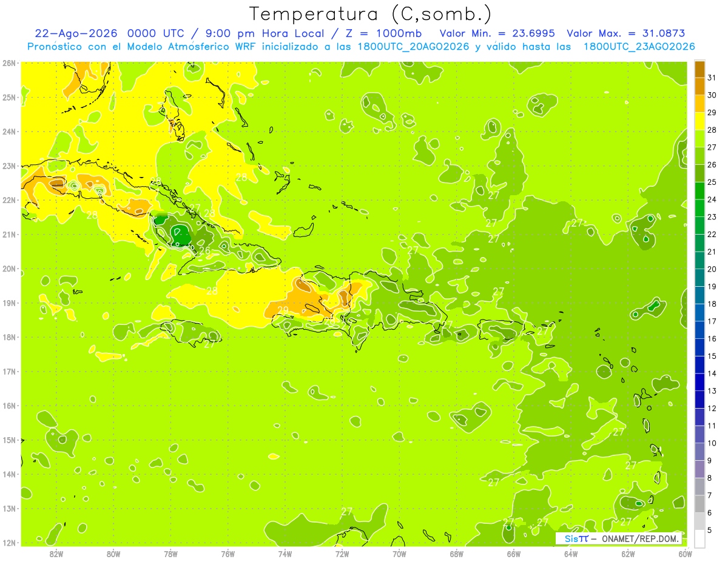
Task: Click the green colorbar swatch between 23 and 24
Action: tap(699, 209)
